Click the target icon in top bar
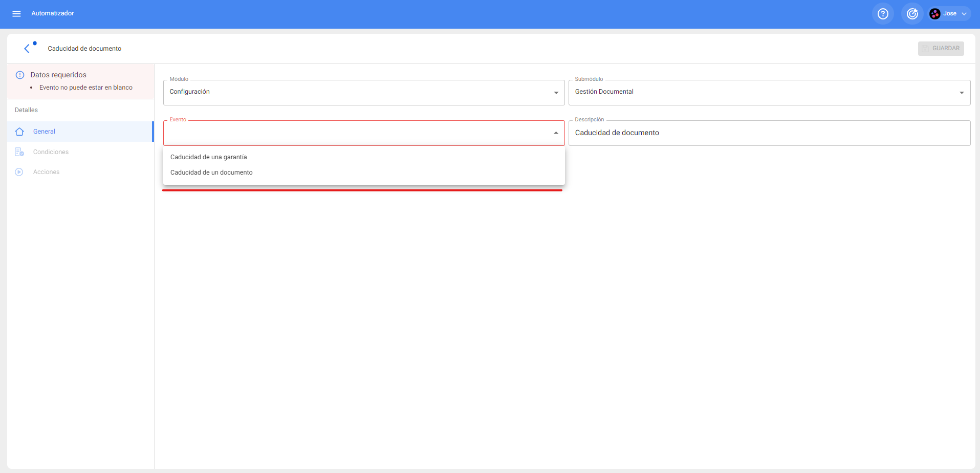 [912, 14]
